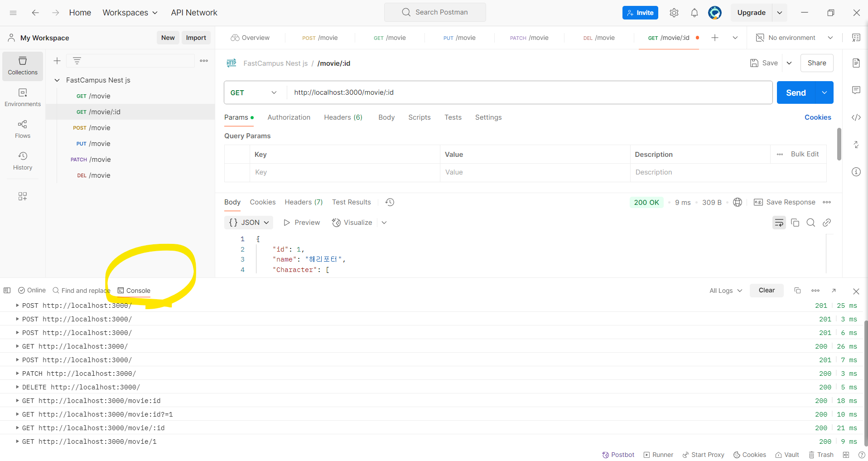
Task: Open Runner in the status bar
Action: click(x=658, y=455)
